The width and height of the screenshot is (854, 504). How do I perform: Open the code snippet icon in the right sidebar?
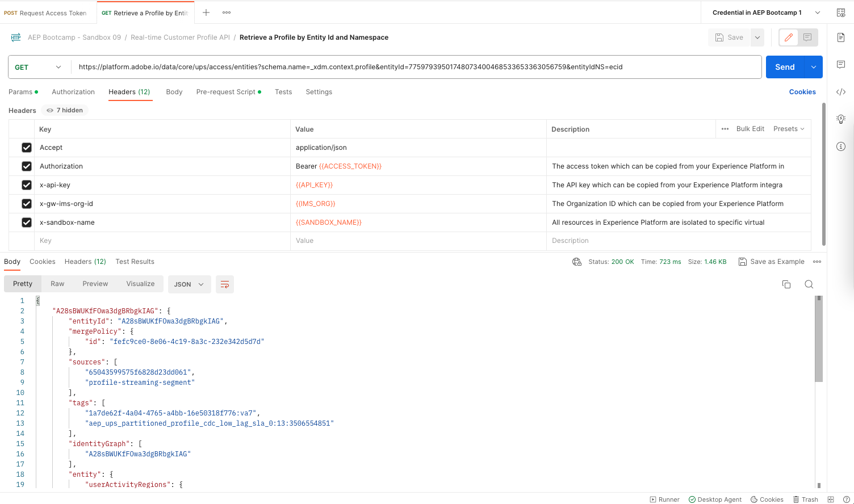(841, 92)
